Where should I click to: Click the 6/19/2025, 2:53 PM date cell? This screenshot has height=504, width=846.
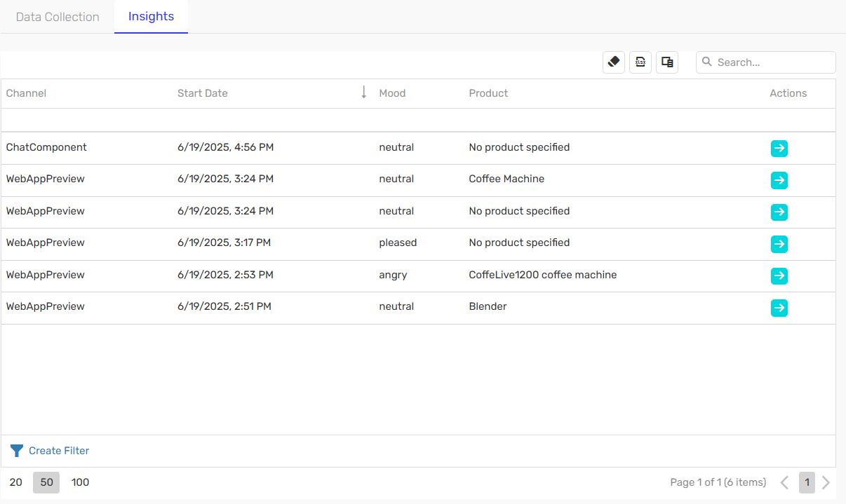226,275
